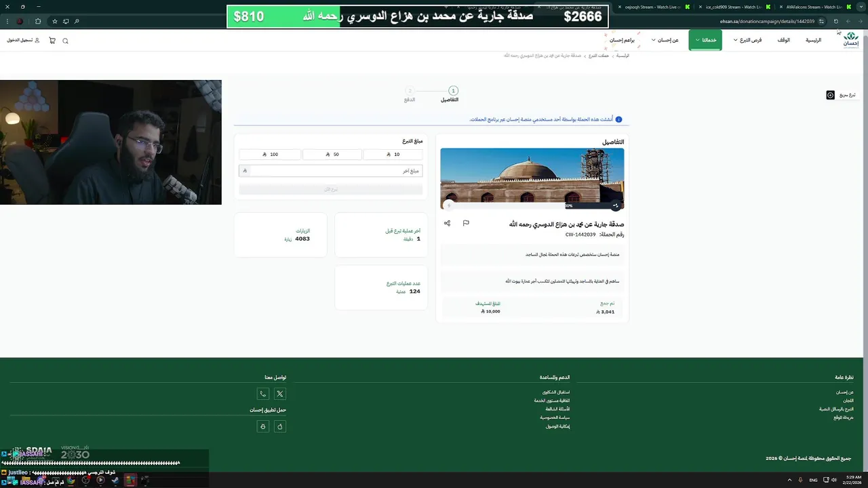Open the quick donate (تبرع سريع) side icon

click(830, 95)
